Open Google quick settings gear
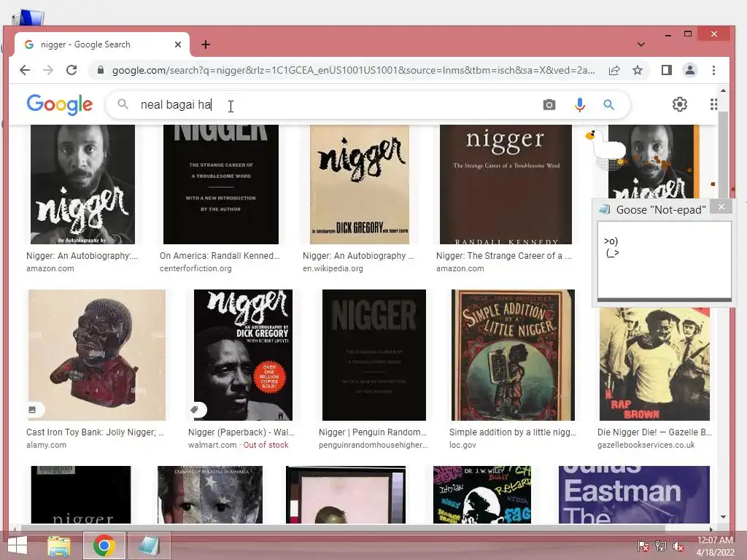Viewport: 747px width, 560px height. tap(680, 104)
